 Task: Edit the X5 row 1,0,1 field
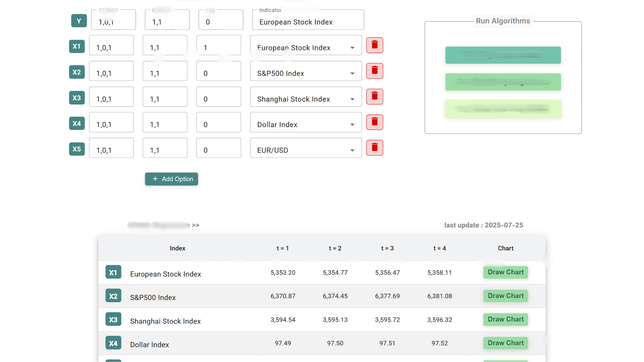point(111,148)
